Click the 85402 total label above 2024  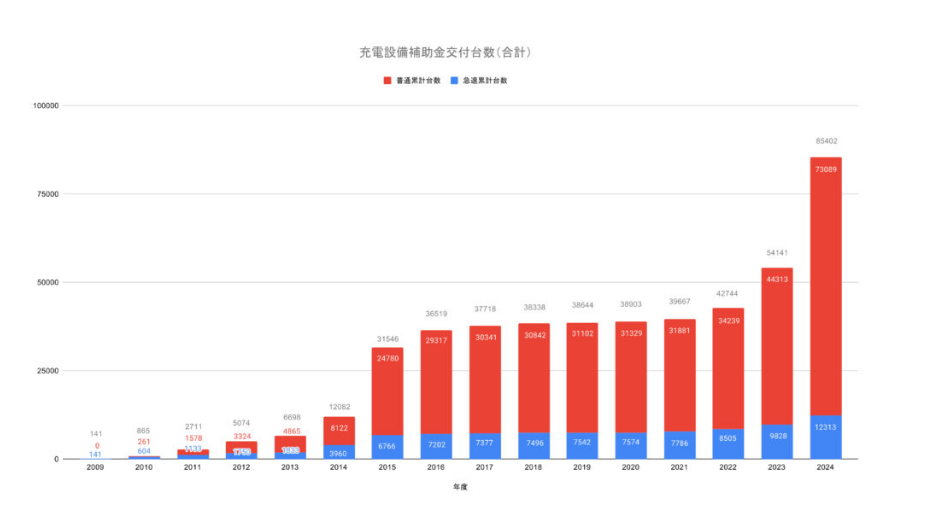pyautogui.click(x=825, y=141)
